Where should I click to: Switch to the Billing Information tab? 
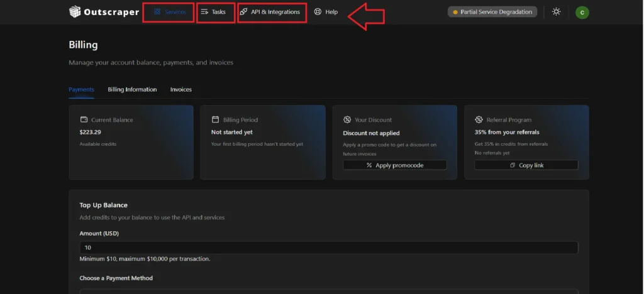pos(132,89)
